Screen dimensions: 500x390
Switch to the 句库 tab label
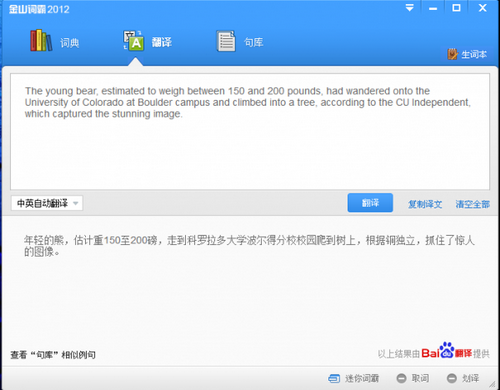[x=254, y=42]
